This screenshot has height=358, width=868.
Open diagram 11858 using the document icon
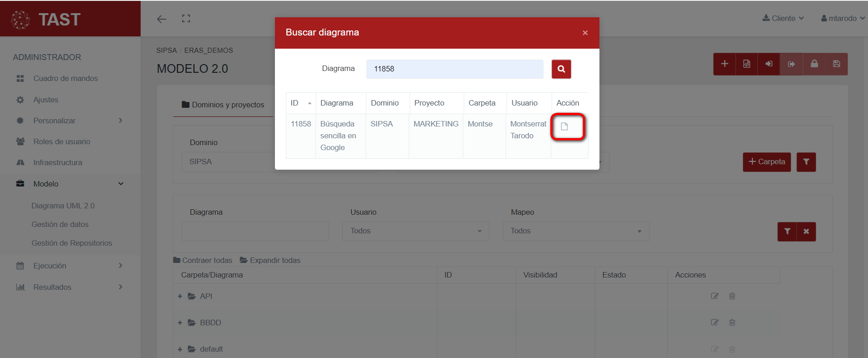coord(564,126)
